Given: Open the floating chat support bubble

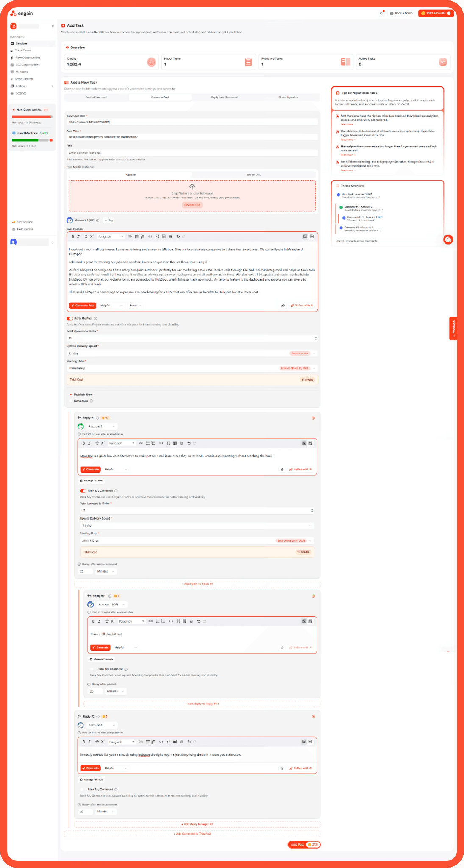Looking at the screenshot, I should [448, 240].
